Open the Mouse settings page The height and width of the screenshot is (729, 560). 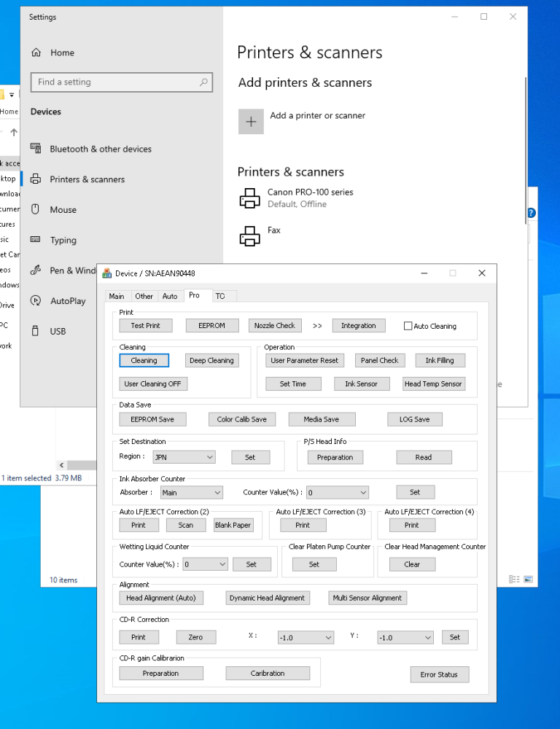click(63, 210)
